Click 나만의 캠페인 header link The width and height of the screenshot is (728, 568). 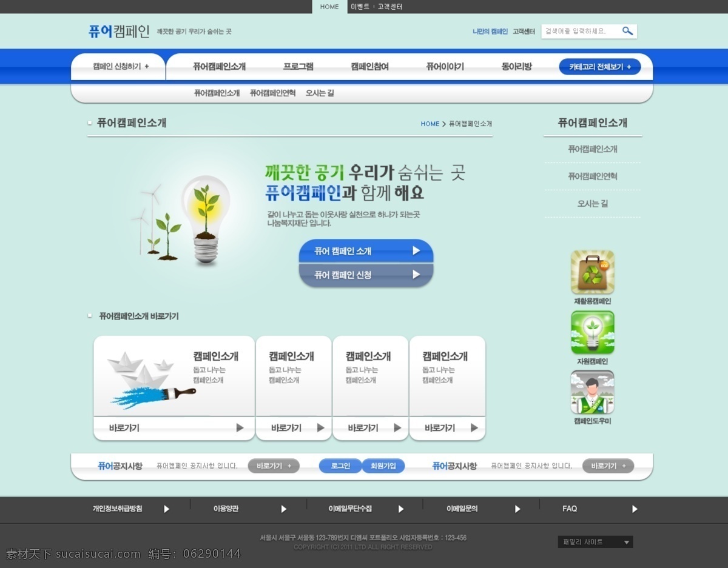(x=490, y=32)
